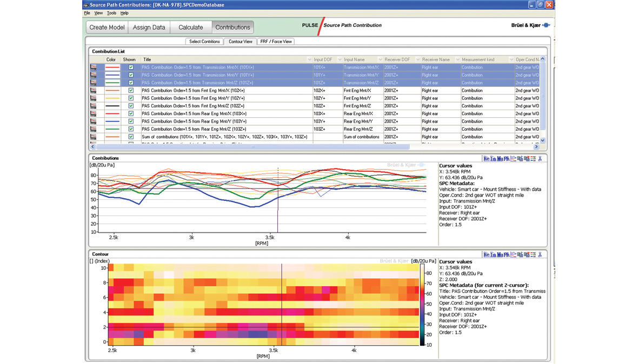Click the Calculate button
Image resolution: width=638 pixels, height=364 pixels.
coord(190,26)
